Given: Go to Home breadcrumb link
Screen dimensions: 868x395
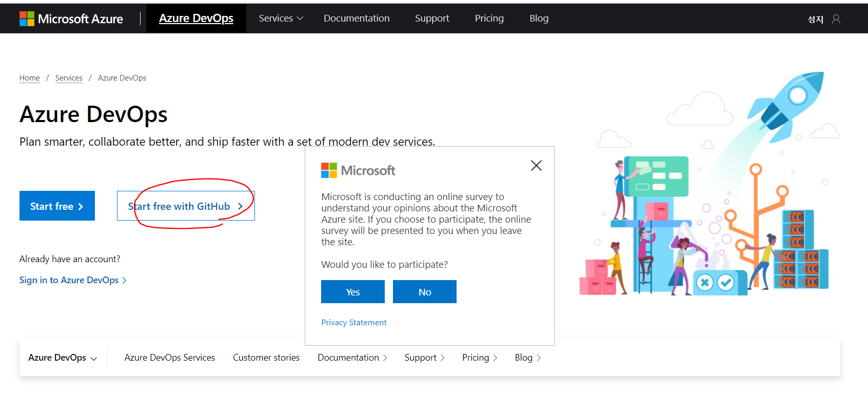Looking at the screenshot, I should pos(30,78).
